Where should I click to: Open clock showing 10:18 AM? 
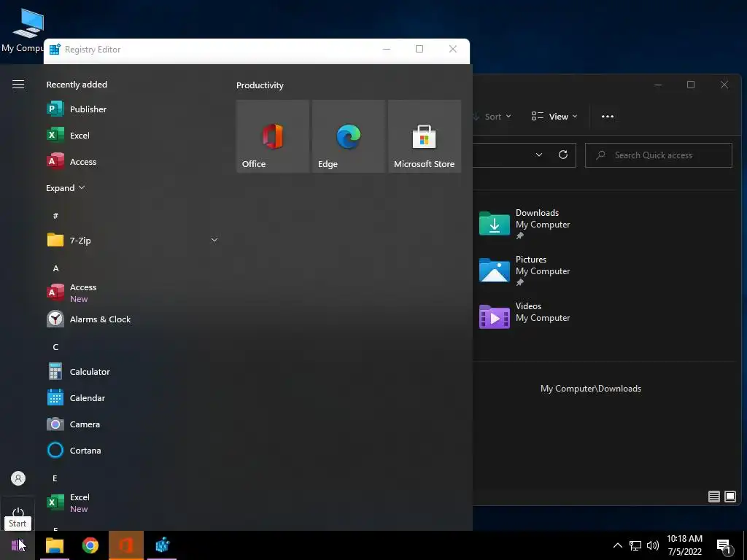(684, 545)
